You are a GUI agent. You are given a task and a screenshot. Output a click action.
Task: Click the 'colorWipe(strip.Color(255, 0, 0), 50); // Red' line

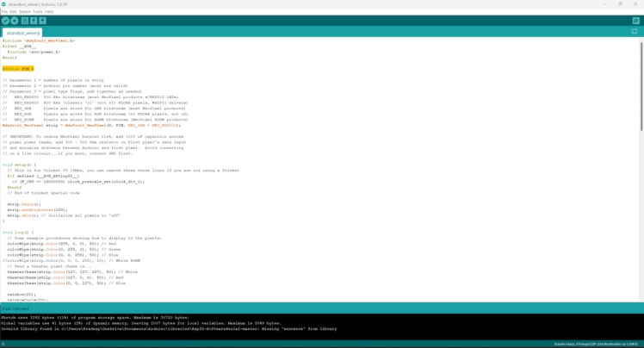pyautogui.click(x=62, y=244)
